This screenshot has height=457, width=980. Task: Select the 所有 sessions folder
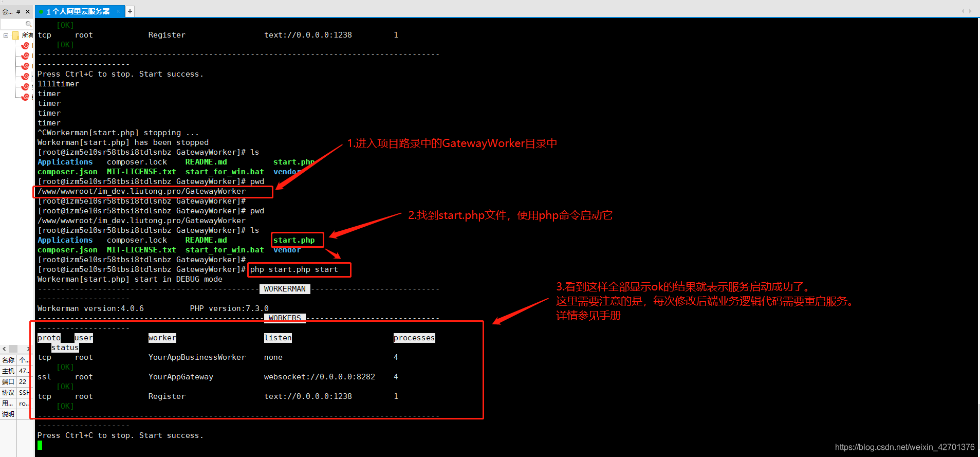(22, 35)
